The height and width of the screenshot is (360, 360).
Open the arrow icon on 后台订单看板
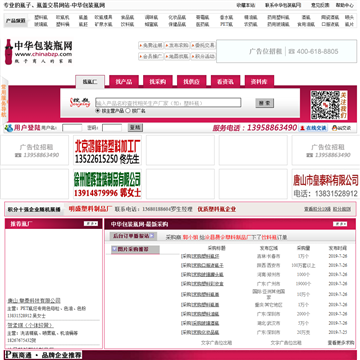coord(152,236)
